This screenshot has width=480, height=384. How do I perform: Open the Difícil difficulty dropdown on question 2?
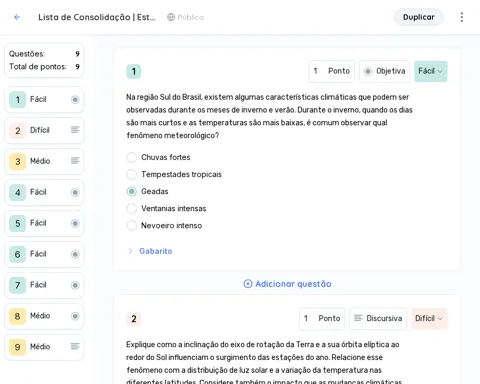(429, 319)
